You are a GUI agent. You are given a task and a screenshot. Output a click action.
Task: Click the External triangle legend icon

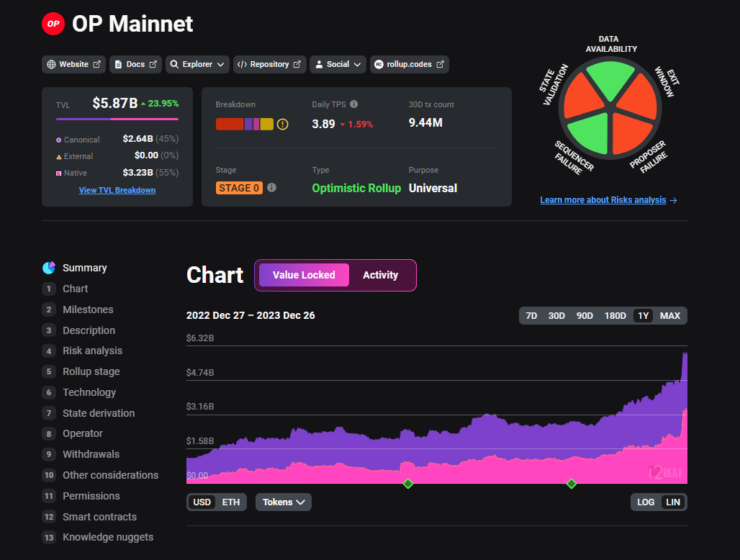coord(58,157)
